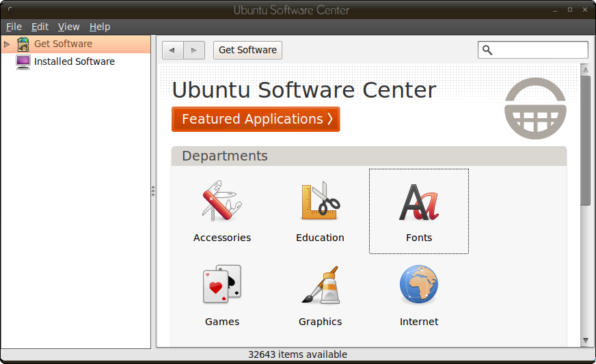Select Installed Software in the sidebar
The width and height of the screenshot is (596, 364).
tap(74, 61)
